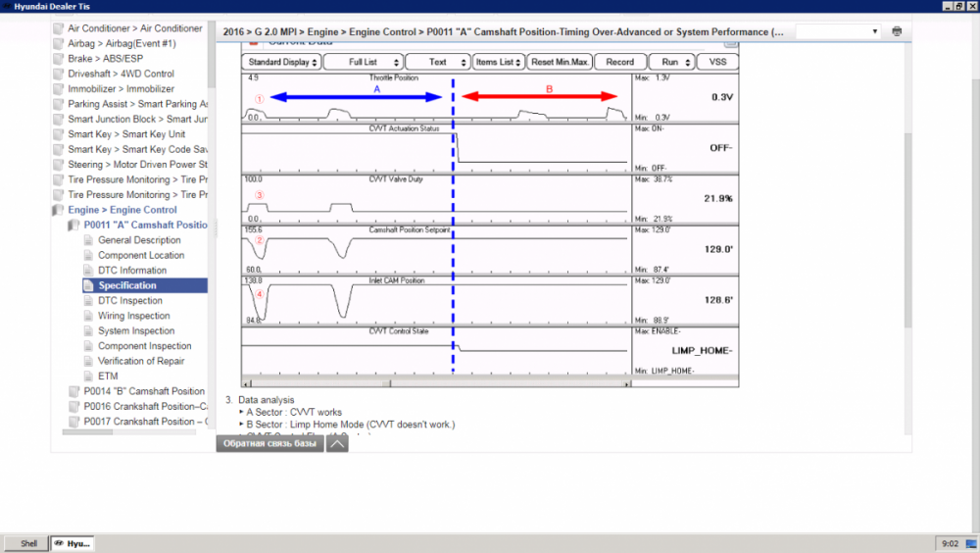Image resolution: width=980 pixels, height=553 pixels.
Task: Expand P0017 Crankshaft Position node
Action: point(73,422)
